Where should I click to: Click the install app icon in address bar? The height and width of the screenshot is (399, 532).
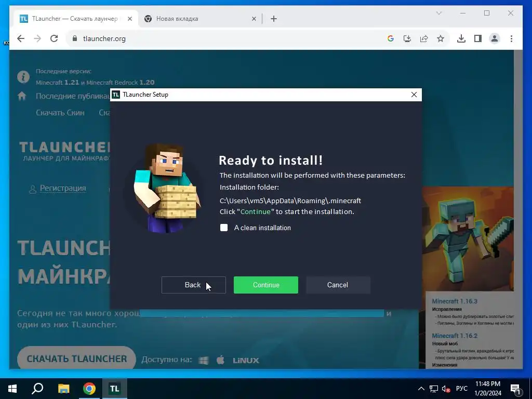pos(407,38)
